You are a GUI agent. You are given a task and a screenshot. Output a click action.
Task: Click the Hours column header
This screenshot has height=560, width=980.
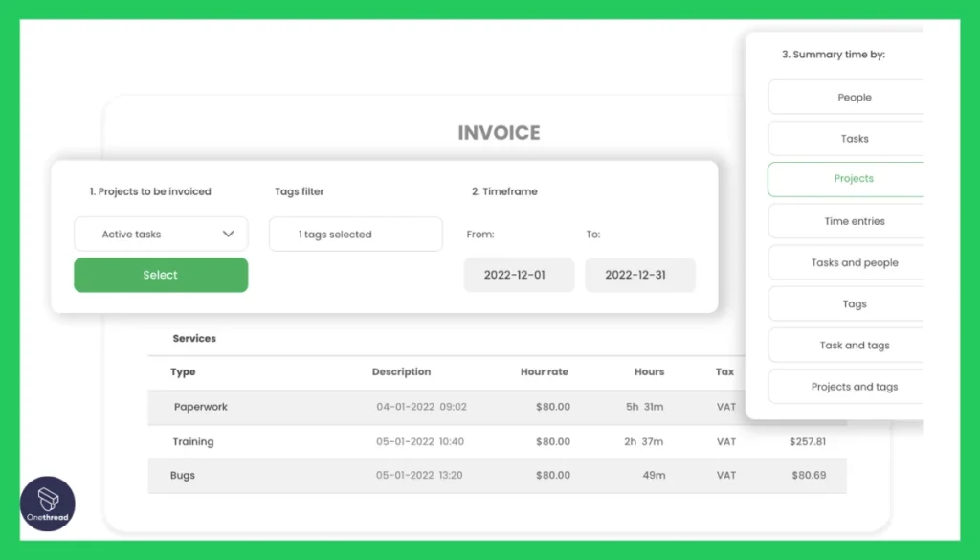[x=650, y=371]
